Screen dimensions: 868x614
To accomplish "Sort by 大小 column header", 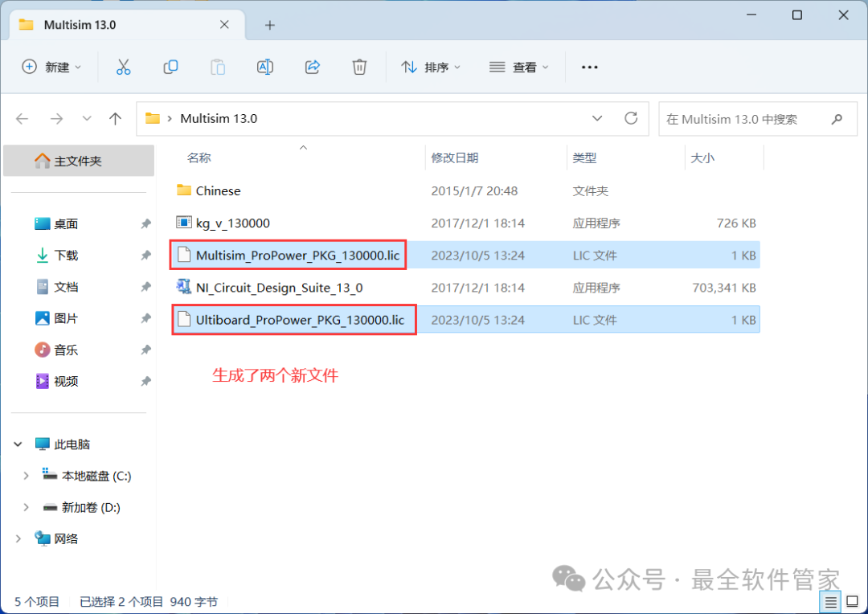I will pos(702,158).
